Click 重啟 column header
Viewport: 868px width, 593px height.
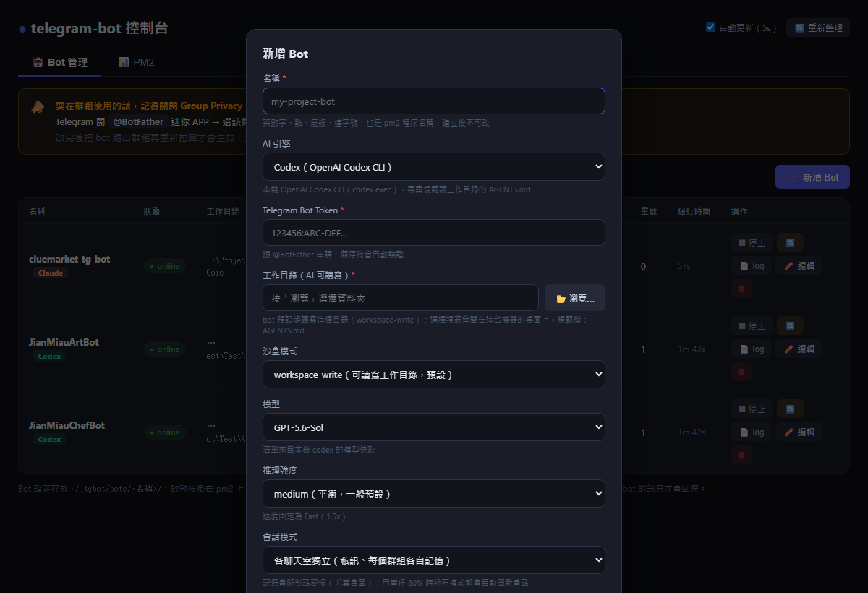pyautogui.click(x=649, y=211)
